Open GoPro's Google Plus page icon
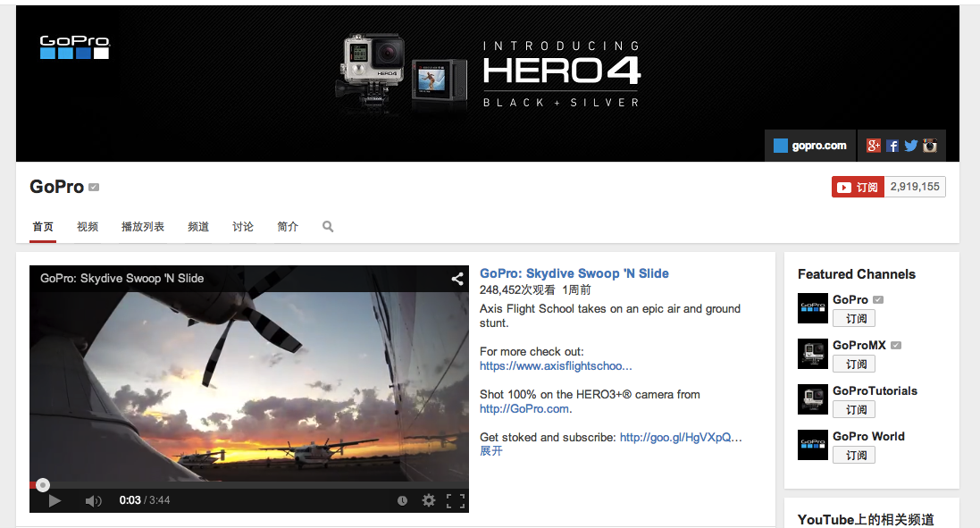The width and height of the screenshot is (980, 528). (x=873, y=146)
